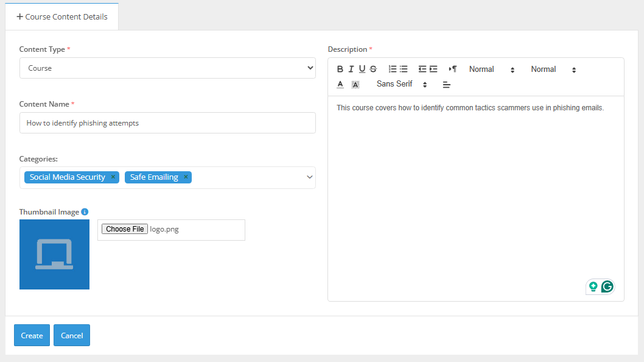
Task: Remove the Safe Emailing category tag
Action: 185,177
